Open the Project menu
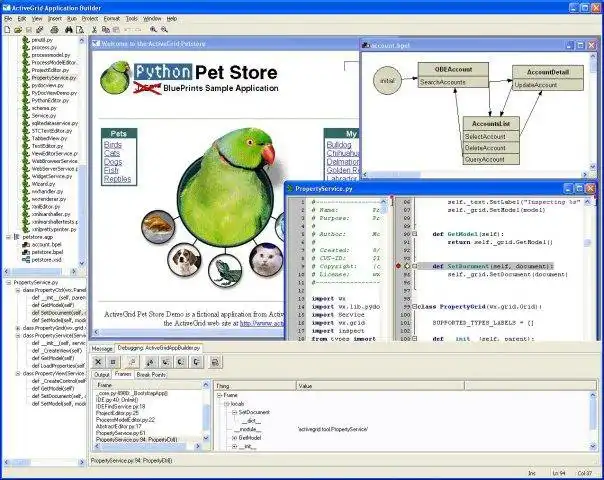This screenshot has width=604, height=480. tap(90, 18)
